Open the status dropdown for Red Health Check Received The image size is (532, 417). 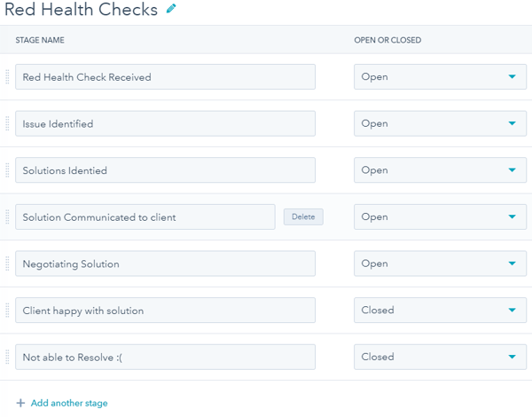pos(440,77)
